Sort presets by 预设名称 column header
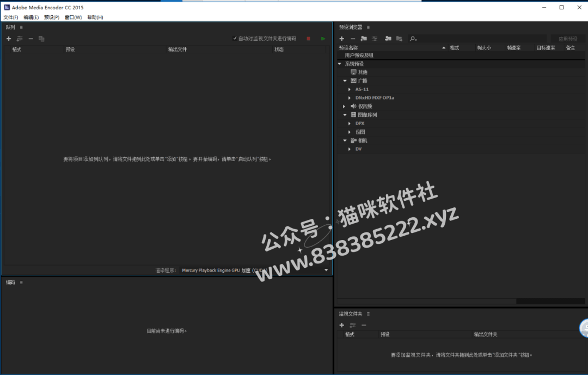588x375 pixels. (x=348, y=48)
